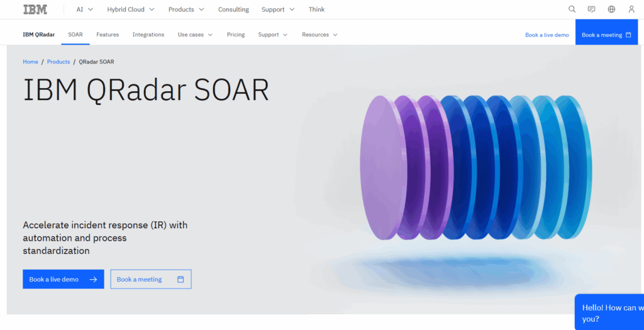This screenshot has height=330, width=644.
Task: Open the Support dropdown in top navigation
Action: point(278,9)
